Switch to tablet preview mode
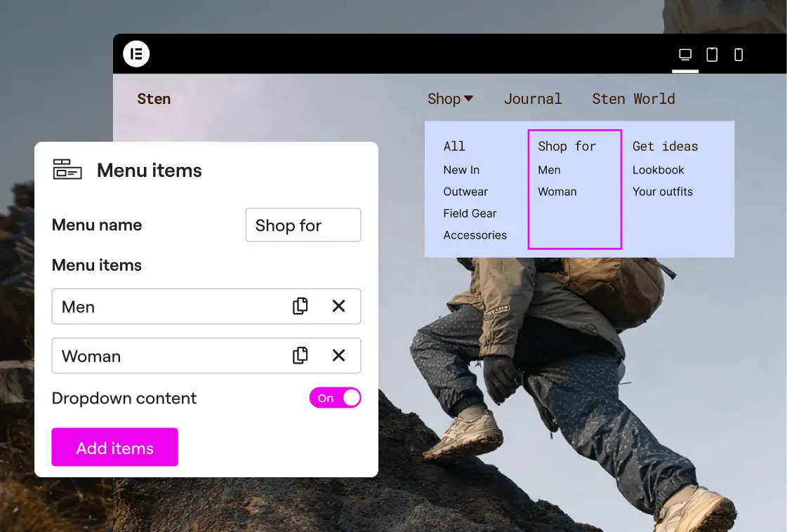 coord(712,55)
